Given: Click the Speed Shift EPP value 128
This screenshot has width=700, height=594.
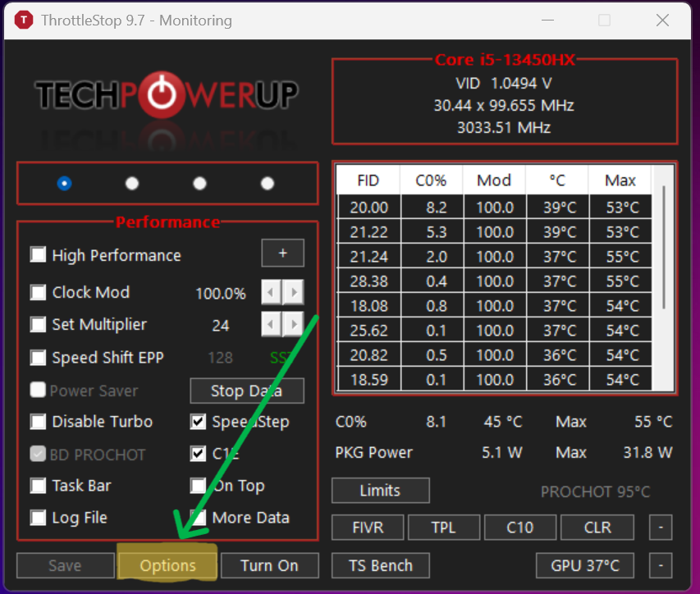Looking at the screenshot, I should click(x=221, y=358).
